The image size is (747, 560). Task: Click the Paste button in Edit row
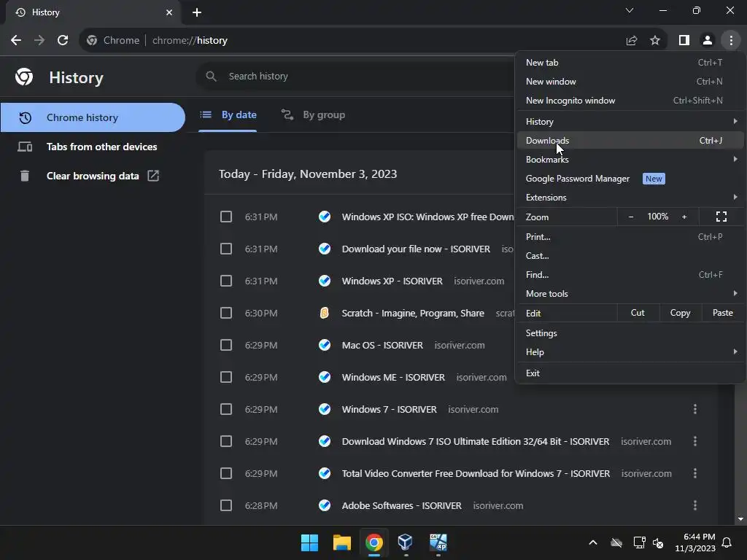pos(723,313)
